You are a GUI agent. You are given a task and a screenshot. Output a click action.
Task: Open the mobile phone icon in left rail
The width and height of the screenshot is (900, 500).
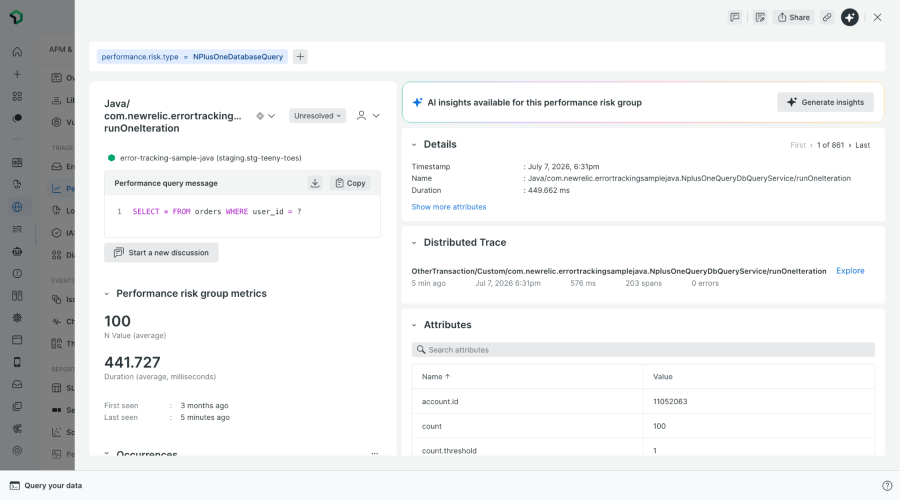[x=17, y=362]
